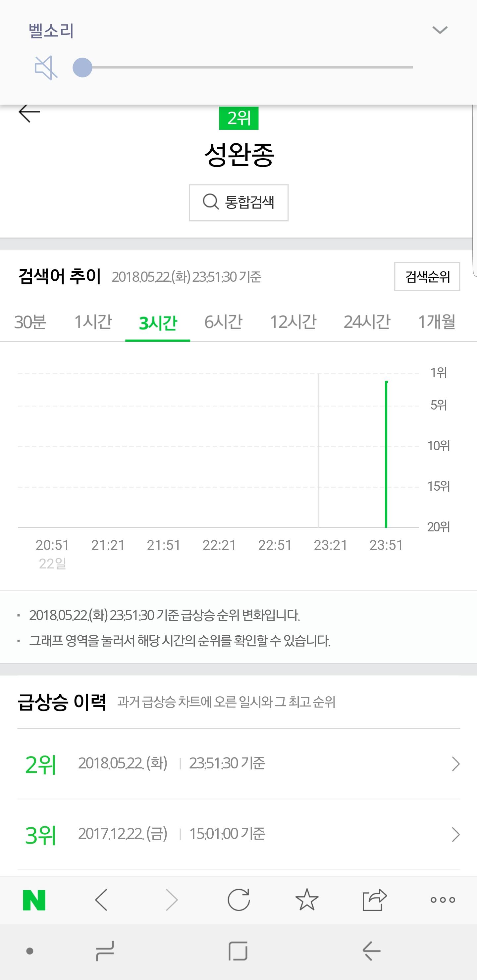Tap the Android recent apps icon

pyautogui.click(x=105, y=951)
